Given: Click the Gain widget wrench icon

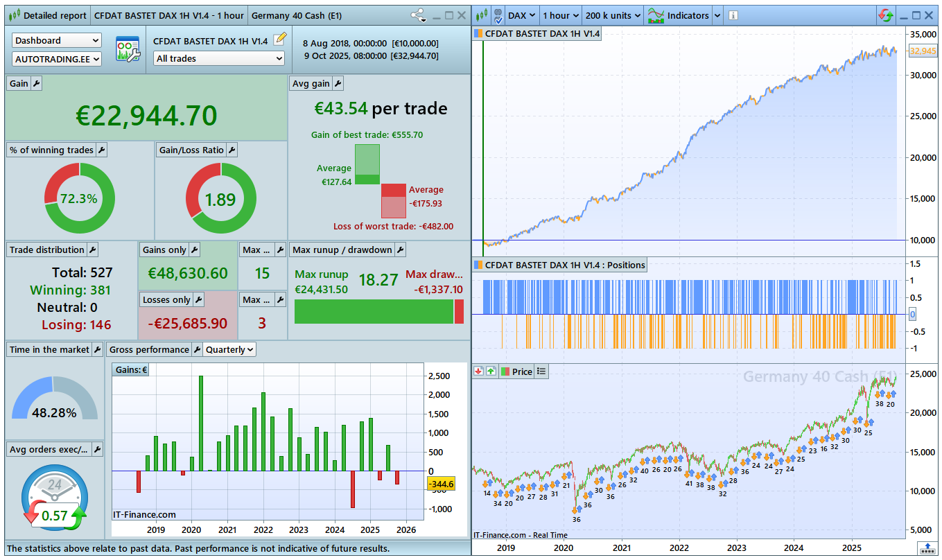Looking at the screenshot, I should click(x=37, y=84).
